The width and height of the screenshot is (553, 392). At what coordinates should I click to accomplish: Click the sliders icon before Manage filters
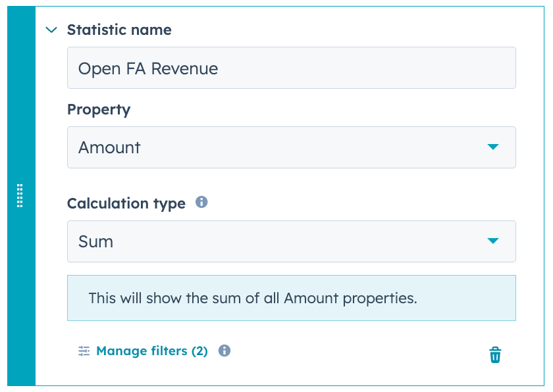[84, 351]
